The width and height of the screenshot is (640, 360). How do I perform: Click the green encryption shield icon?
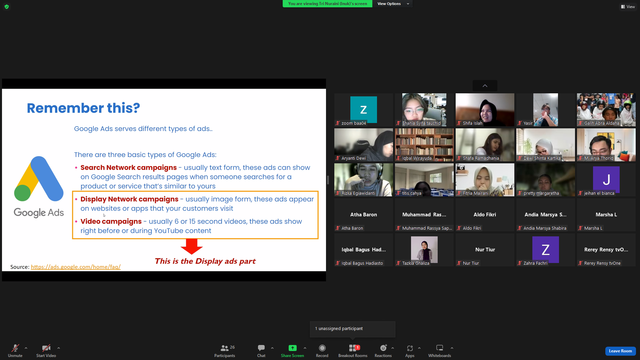7,7
